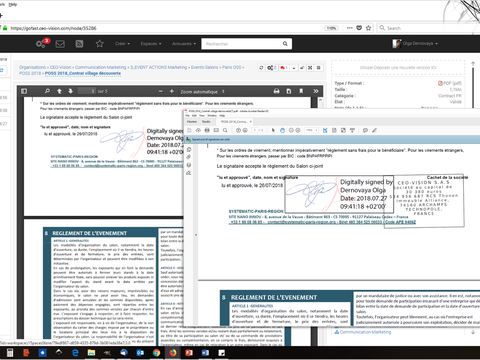The width and height of the screenshot is (480, 360).
Task: Open Microsoft Edge from the taskbar
Action: pos(75,353)
